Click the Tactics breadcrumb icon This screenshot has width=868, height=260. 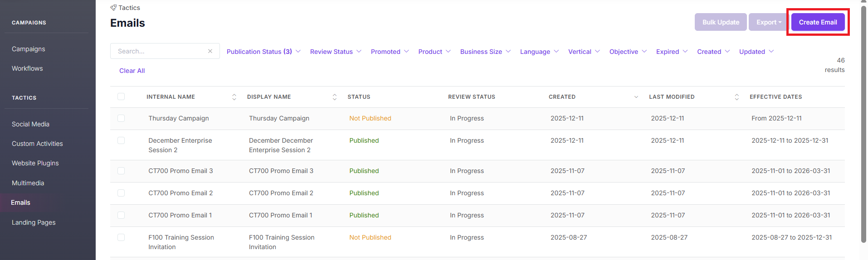click(x=113, y=8)
